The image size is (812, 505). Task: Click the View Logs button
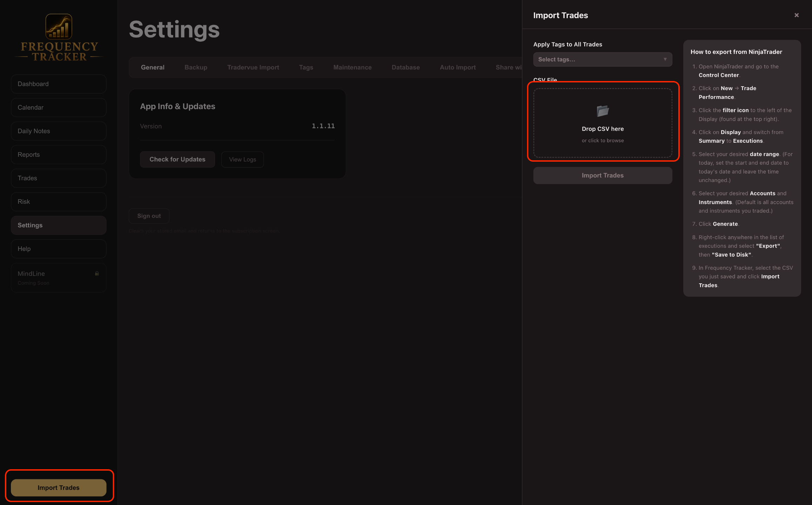242,159
